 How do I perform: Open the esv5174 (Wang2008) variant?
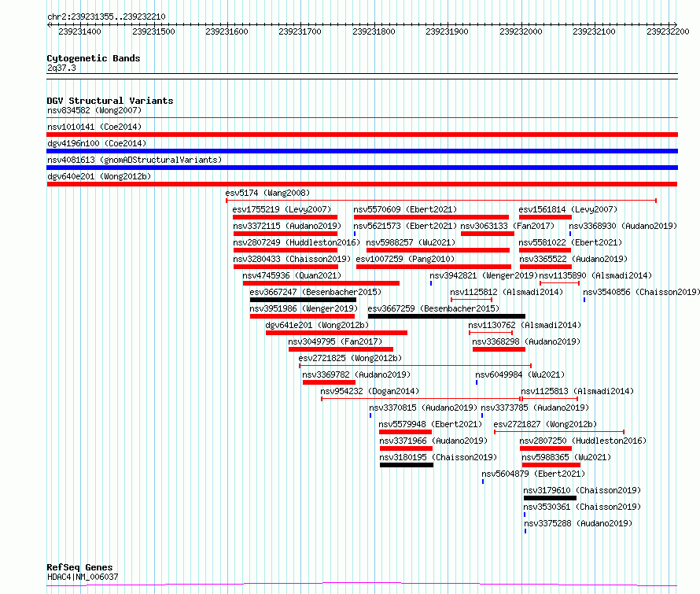[267, 193]
